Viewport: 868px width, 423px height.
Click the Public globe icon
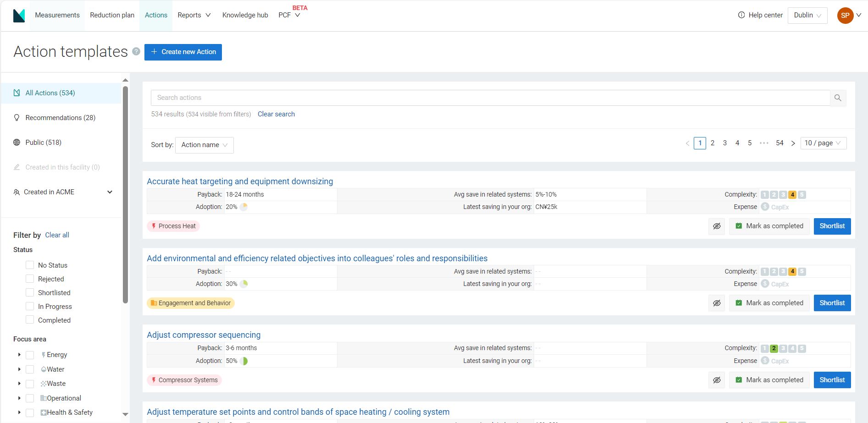coord(17,143)
